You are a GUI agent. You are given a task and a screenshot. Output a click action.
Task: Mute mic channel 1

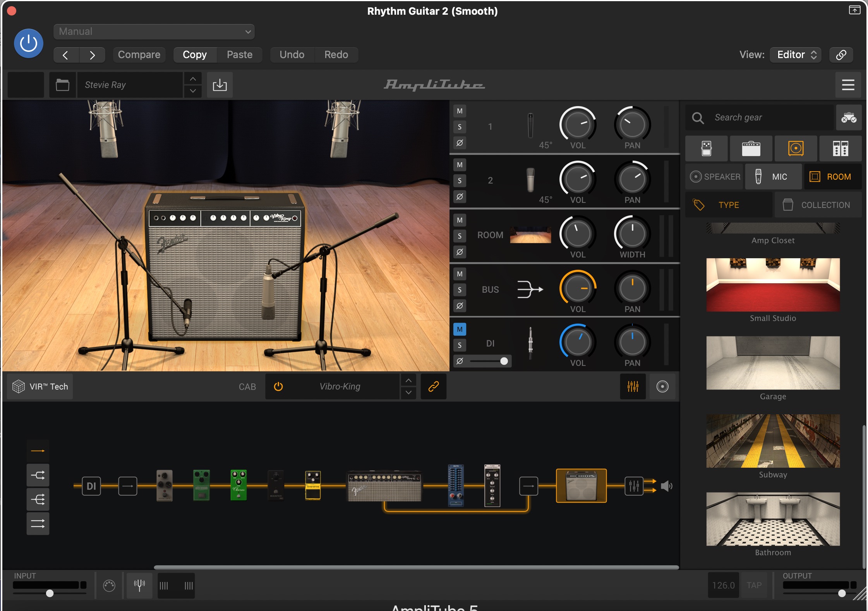coord(460,111)
